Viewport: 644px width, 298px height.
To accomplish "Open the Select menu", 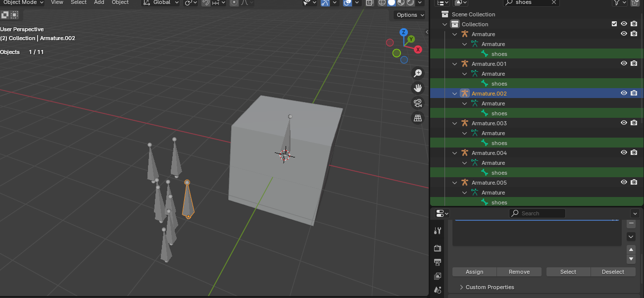I will coord(79,2).
